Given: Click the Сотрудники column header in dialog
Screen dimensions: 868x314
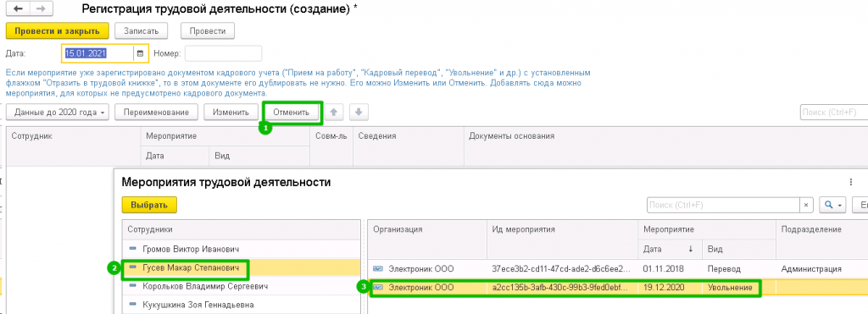Looking at the screenshot, I should coord(242,229).
